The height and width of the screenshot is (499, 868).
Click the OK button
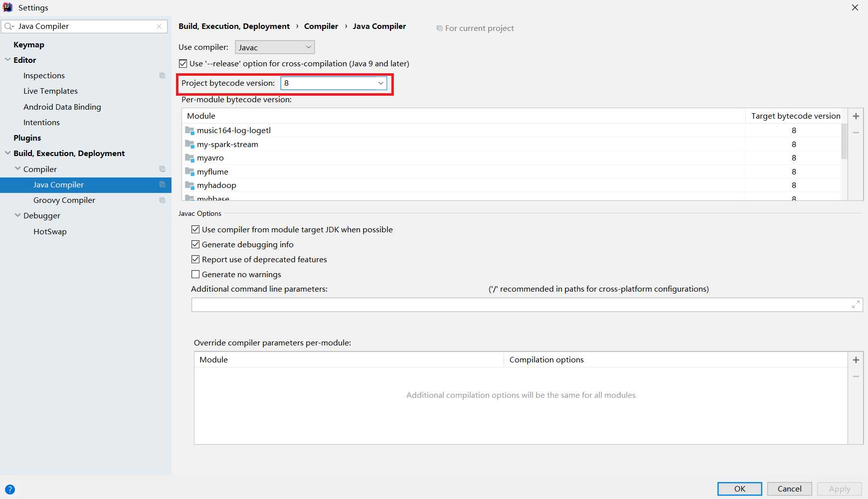pos(739,489)
